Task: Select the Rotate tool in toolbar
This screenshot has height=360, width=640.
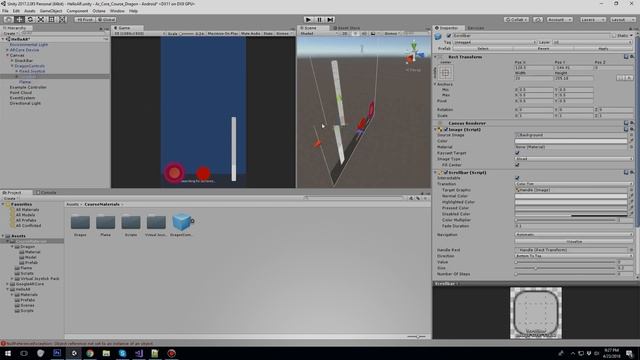Action: pos(30,19)
